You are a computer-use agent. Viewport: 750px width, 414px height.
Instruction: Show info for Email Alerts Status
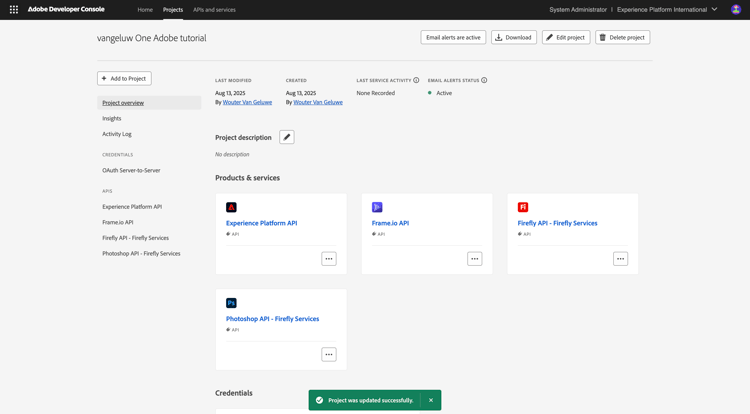click(x=484, y=80)
